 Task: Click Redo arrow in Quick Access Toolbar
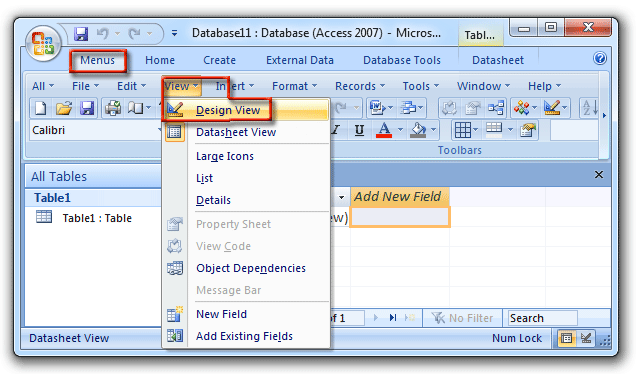(135, 33)
